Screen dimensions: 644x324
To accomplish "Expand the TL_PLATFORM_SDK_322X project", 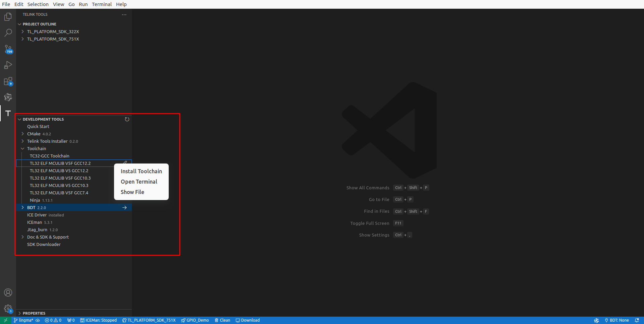I will 22,31.
